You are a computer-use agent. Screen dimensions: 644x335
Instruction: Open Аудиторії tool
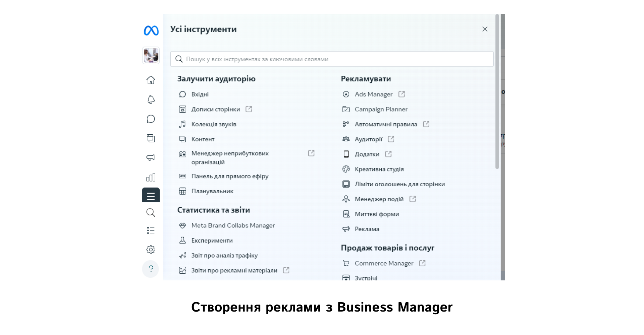click(369, 139)
